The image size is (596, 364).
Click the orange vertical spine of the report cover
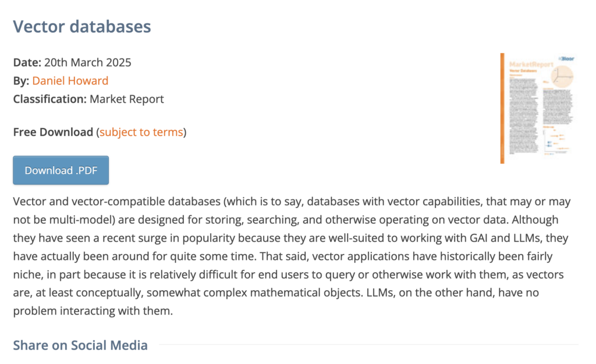(501, 106)
